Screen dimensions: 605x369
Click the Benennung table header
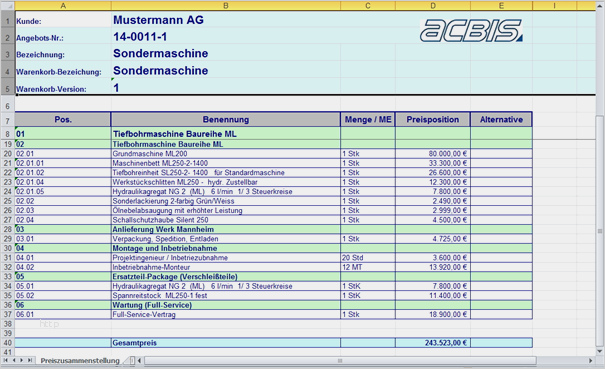[226, 120]
